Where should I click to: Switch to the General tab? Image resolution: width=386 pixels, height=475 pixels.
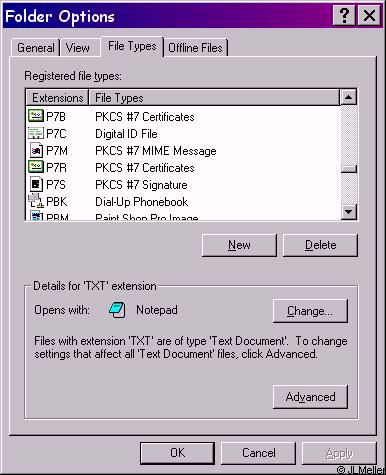(x=36, y=48)
